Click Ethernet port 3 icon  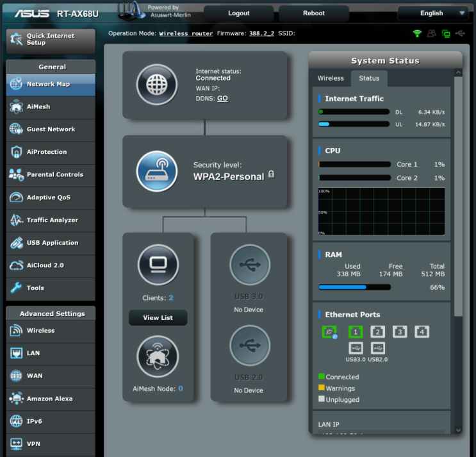(x=400, y=331)
